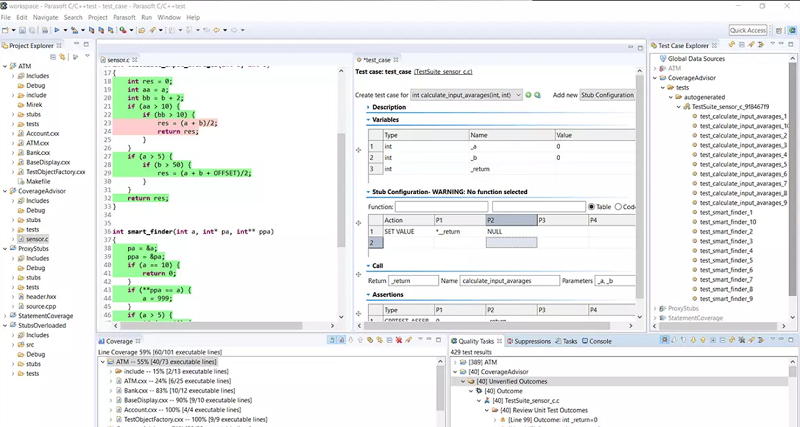Click the first stub Function input field

tap(441, 207)
